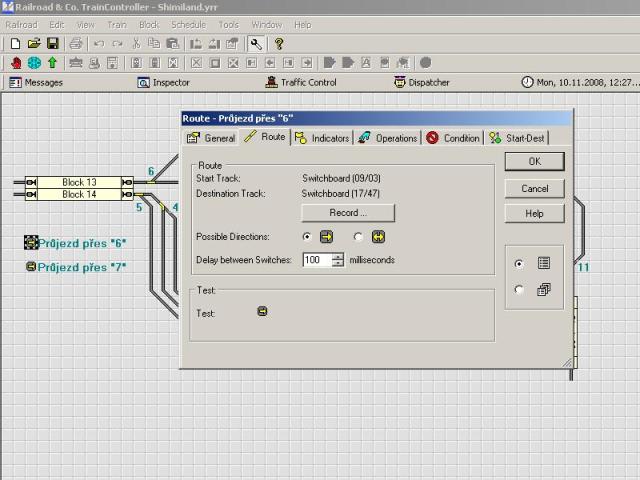This screenshot has height=480, width=640.
Task: Click the Cancel button
Action: (x=535, y=189)
